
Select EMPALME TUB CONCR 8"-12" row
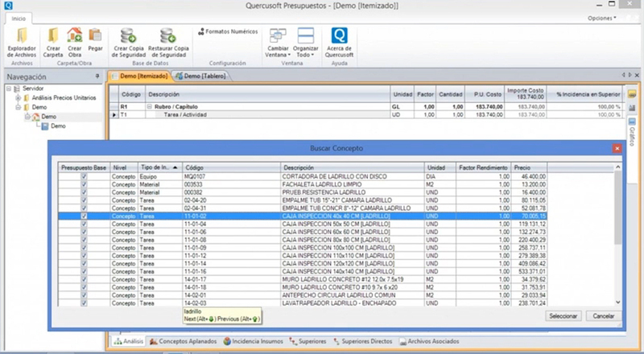(x=303, y=208)
